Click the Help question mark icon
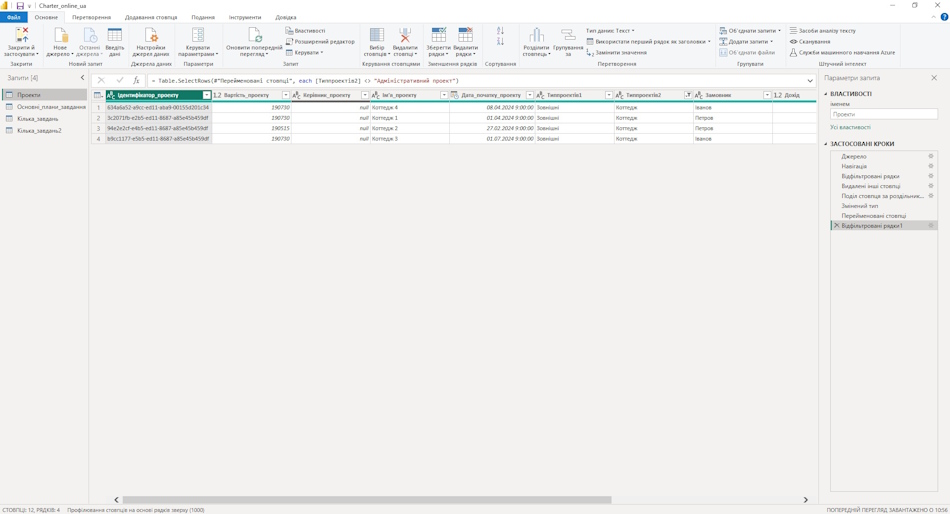Screen dimensions: 950x514 pos(944,17)
